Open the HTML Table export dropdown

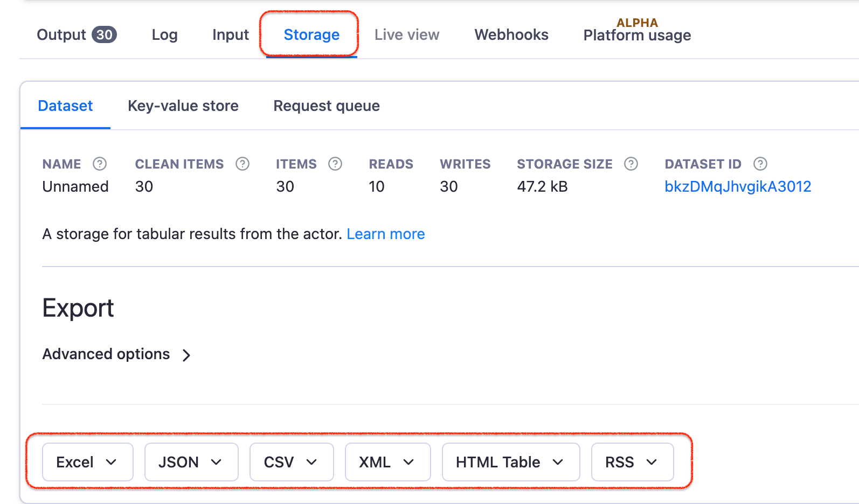click(x=511, y=462)
